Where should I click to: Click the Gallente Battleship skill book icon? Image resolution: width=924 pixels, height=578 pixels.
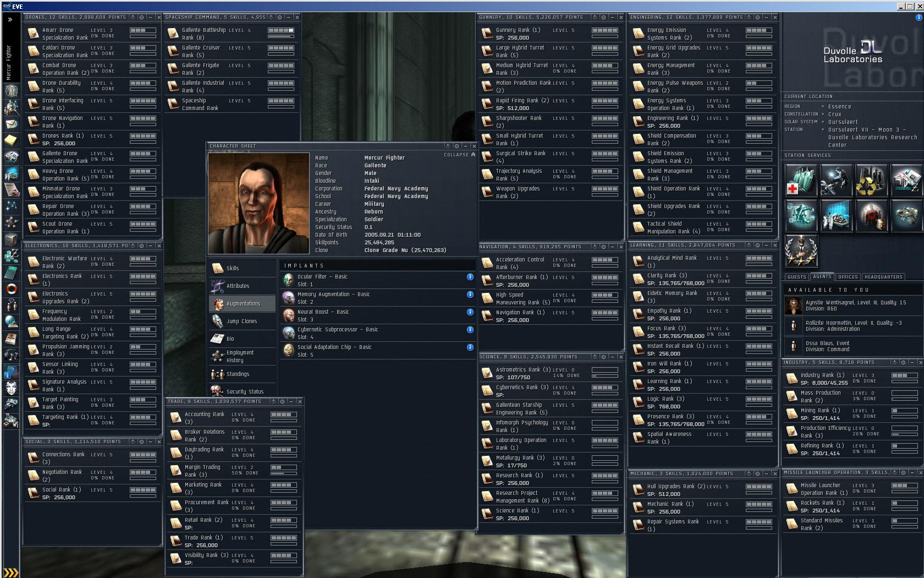click(x=173, y=34)
